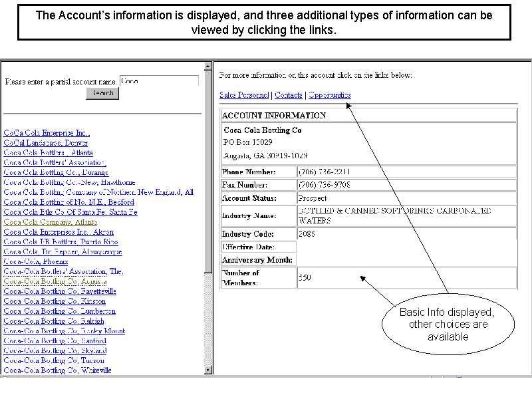Select Coca Cola Btlg Co Of Santa Fe
The height and width of the screenshot is (399, 532).
(70, 212)
